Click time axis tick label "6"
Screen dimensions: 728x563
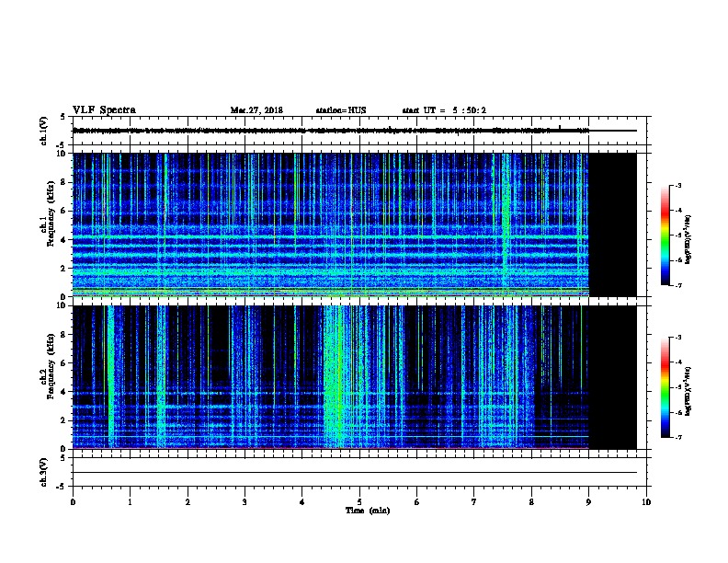417,502
